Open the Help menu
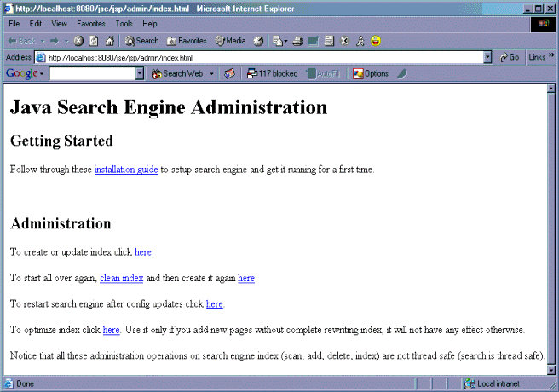559x392 pixels. [x=150, y=24]
